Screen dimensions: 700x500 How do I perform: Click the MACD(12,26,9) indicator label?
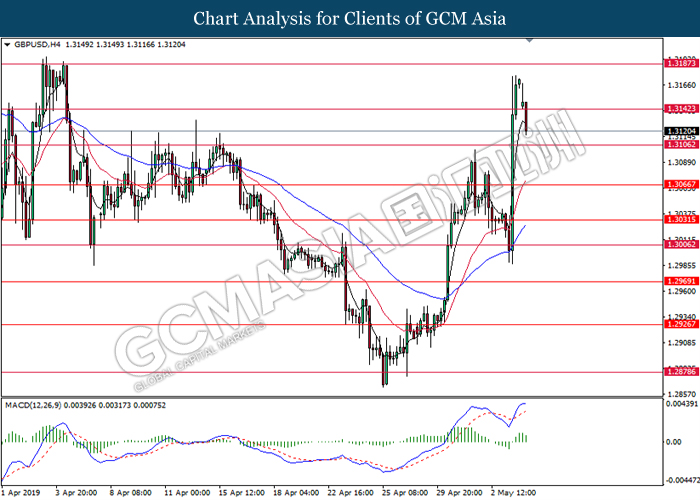coord(33,405)
